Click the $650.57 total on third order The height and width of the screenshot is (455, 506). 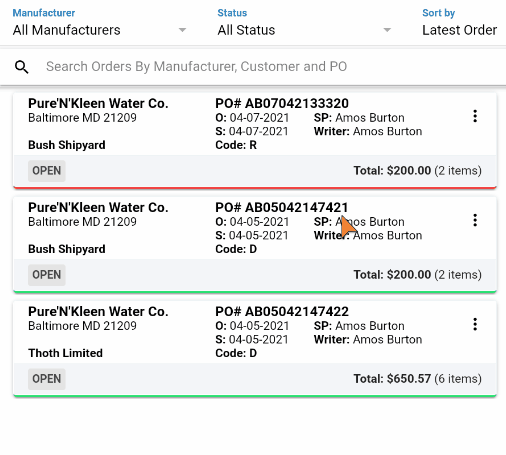pos(409,379)
